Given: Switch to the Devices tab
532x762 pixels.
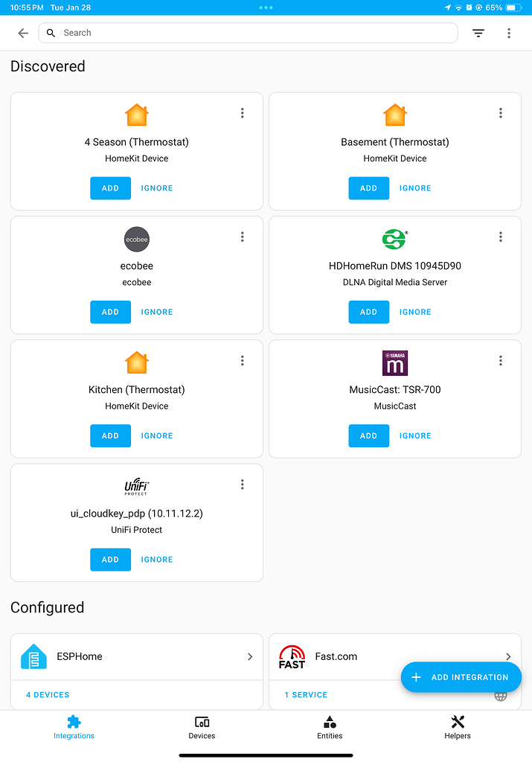Looking at the screenshot, I should tap(202, 727).
